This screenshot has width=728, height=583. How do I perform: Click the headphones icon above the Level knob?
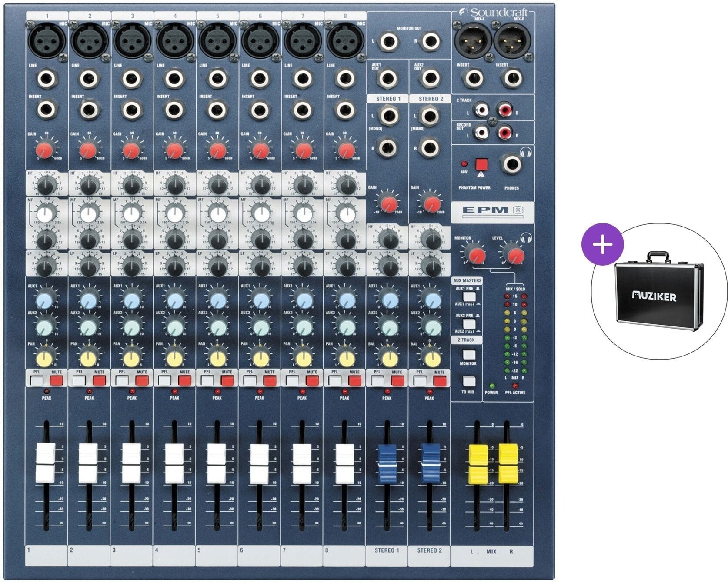coord(527,237)
